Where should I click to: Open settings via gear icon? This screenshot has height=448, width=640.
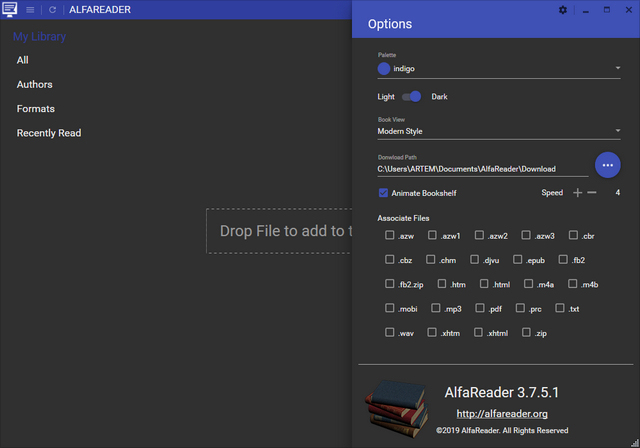tap(562, 9)
